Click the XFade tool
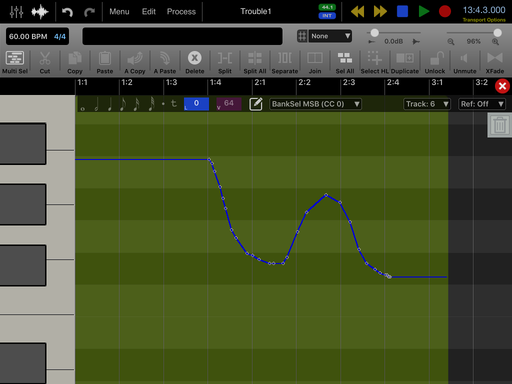512x384 pixels. (x=495, y=63)
